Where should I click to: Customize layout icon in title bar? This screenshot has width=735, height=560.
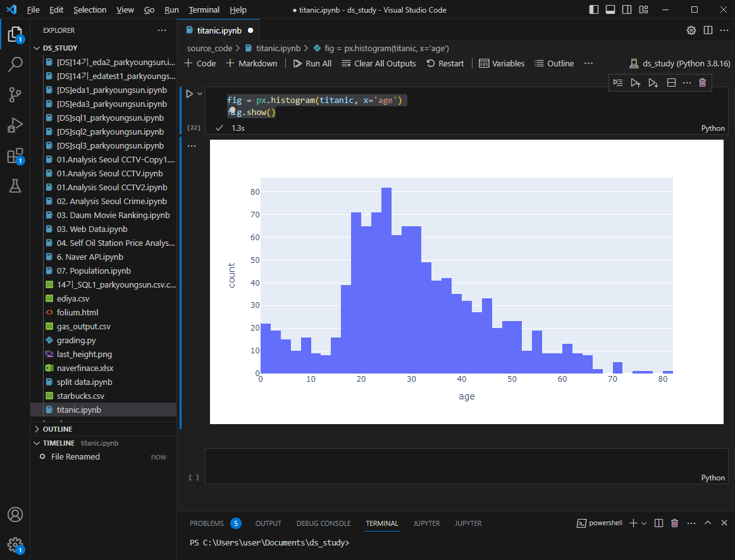pyautogui.click(x=643, y=9)
